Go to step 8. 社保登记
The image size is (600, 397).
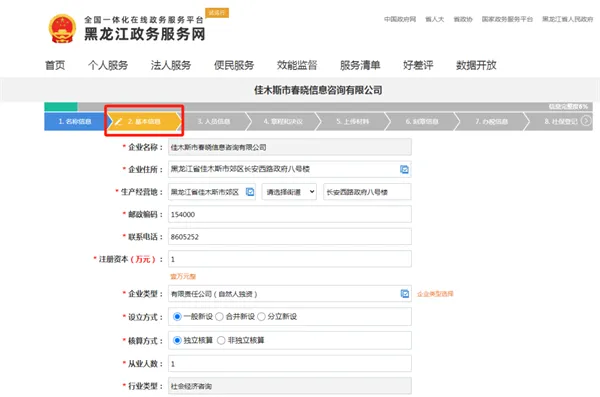(x=561, y=121)
